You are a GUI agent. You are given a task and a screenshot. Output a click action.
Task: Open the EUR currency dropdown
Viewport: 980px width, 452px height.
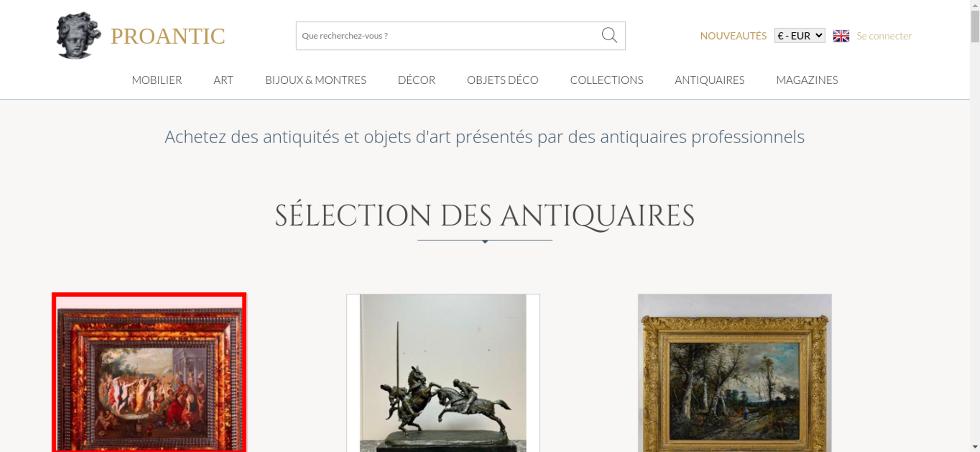point(799,36)
